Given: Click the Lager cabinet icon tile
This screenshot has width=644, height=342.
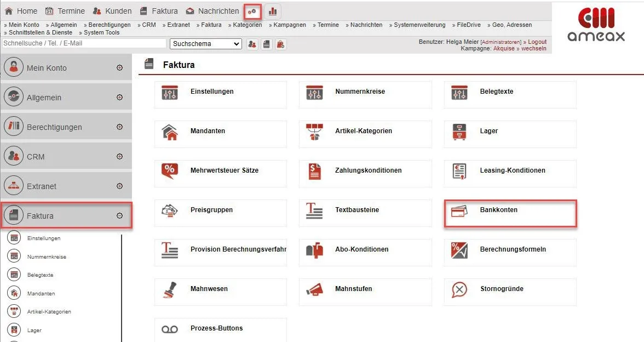Looking at the screenshot, I should (459, 132).
